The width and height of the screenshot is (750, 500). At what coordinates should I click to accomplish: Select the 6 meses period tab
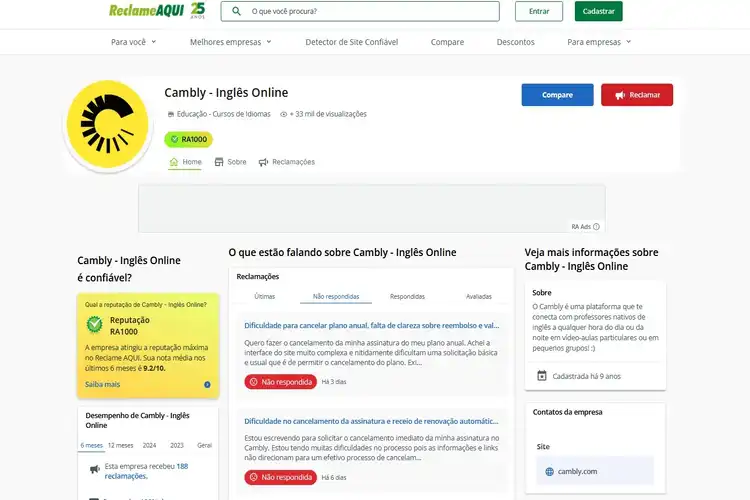(x=91, y=445)
